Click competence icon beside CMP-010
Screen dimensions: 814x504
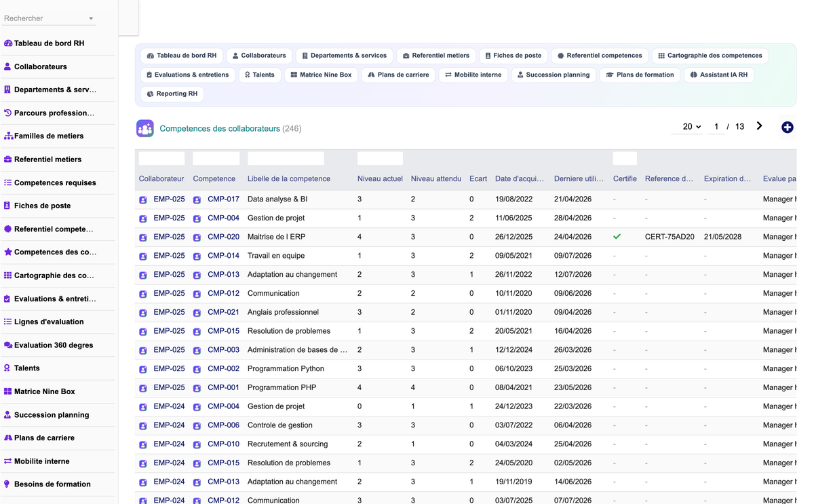(x=197, y=445)
